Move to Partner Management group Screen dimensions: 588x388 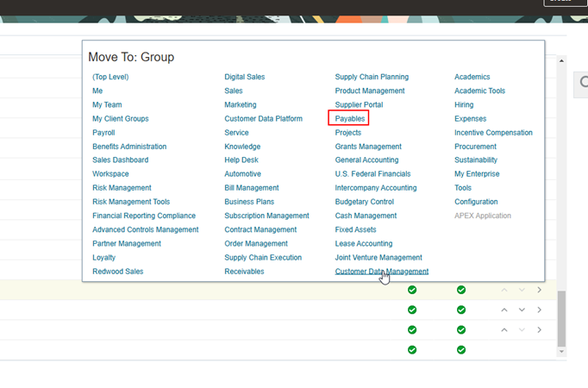(x=127, y=244)
